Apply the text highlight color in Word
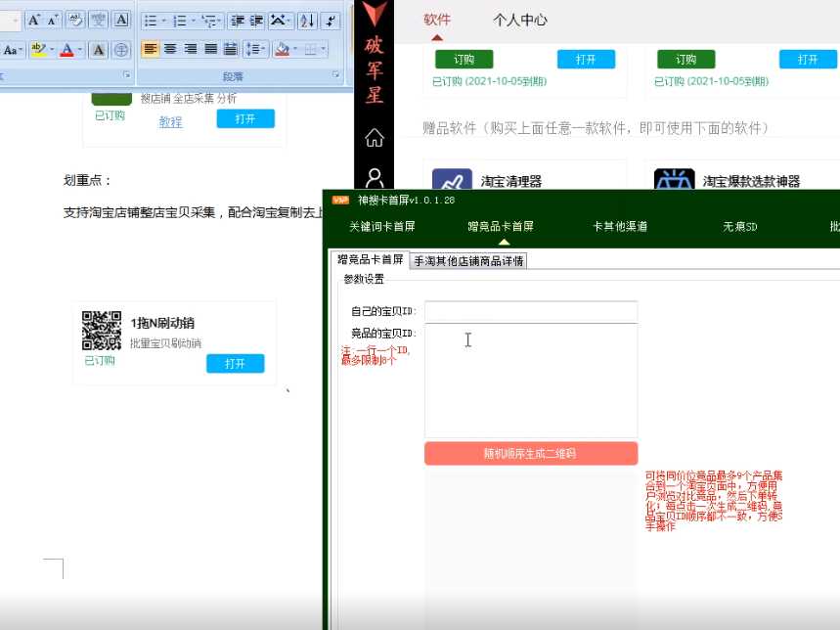840x630 pixels. pos(38,50)
